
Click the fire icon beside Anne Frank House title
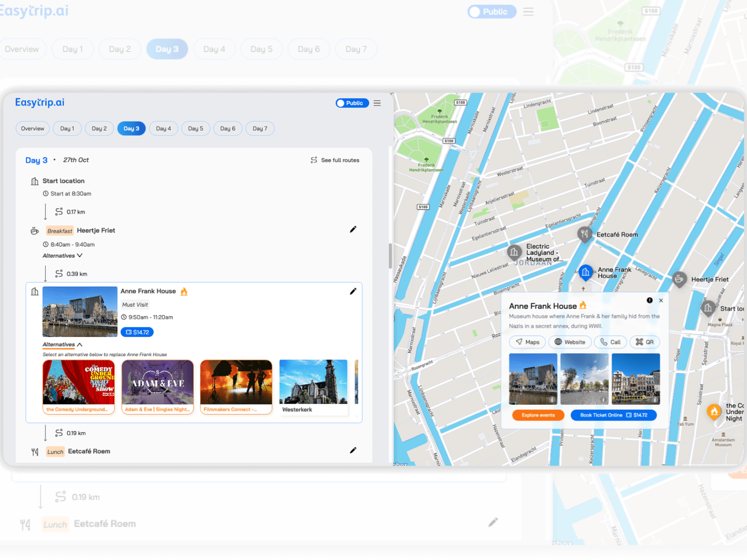184,291
